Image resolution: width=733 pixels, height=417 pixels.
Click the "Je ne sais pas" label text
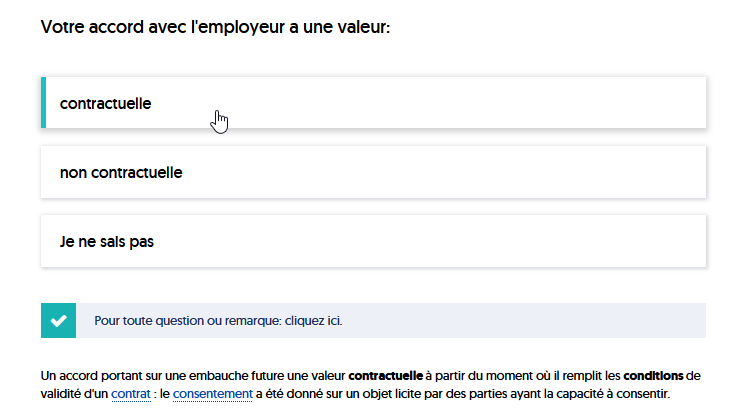[107, 242]
